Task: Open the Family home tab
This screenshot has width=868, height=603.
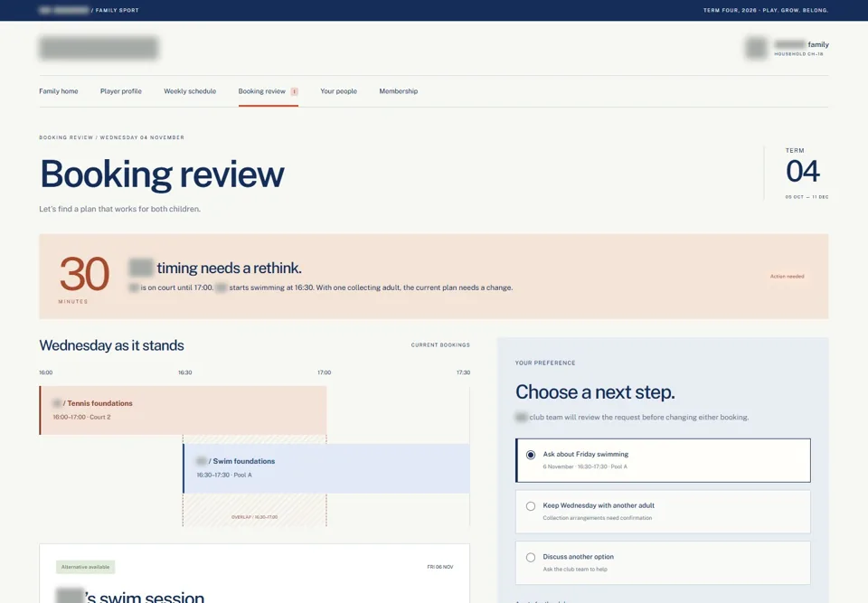Action: point(58,91)
